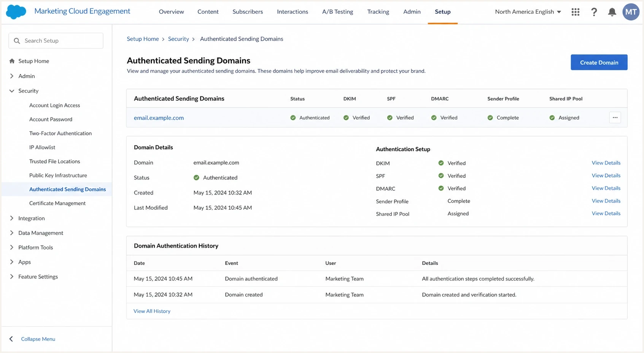This screenshot has width=644, height=353.
Task: Go to the Tracking tab
Action: (x=378, y=12)
